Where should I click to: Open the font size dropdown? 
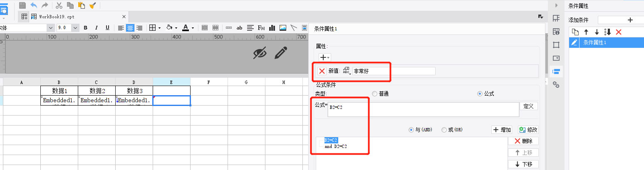point(75,28)
